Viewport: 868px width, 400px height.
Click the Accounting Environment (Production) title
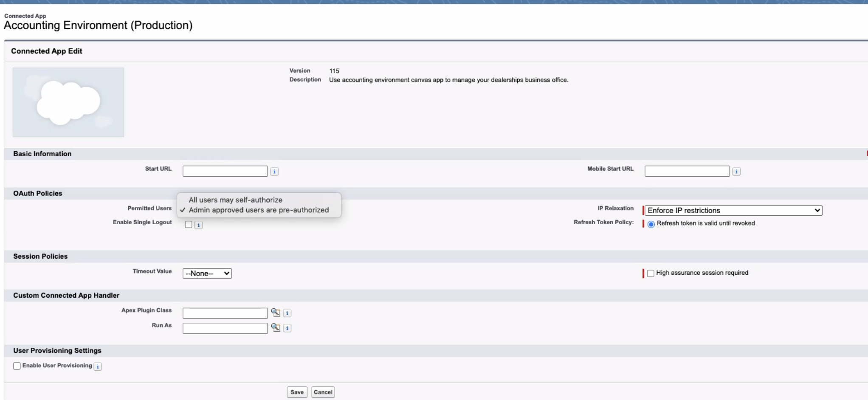pos(98,25)
